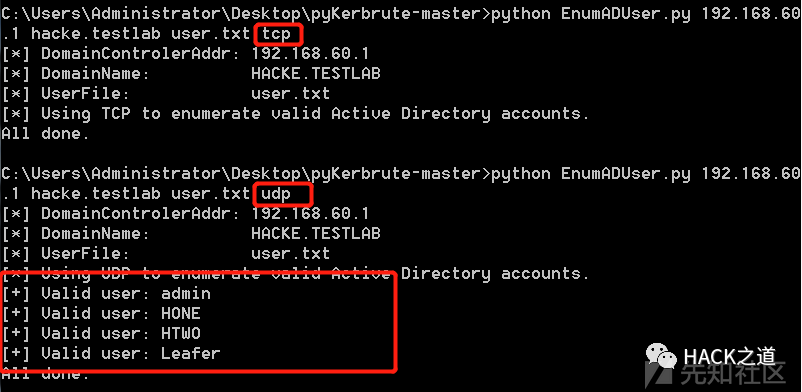Select the Valid user admin line
Image resolution: width=802 pixels, height=392 pixels.
click(106, 294)
